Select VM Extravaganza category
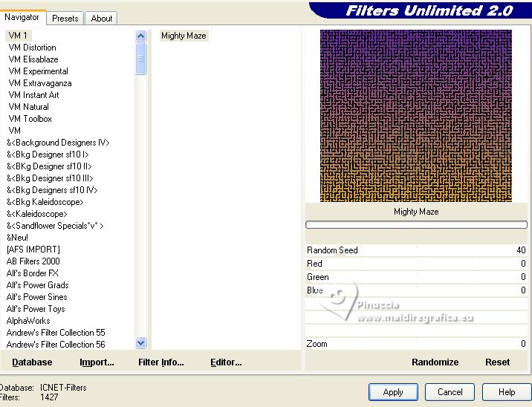 tap(40, 83)
